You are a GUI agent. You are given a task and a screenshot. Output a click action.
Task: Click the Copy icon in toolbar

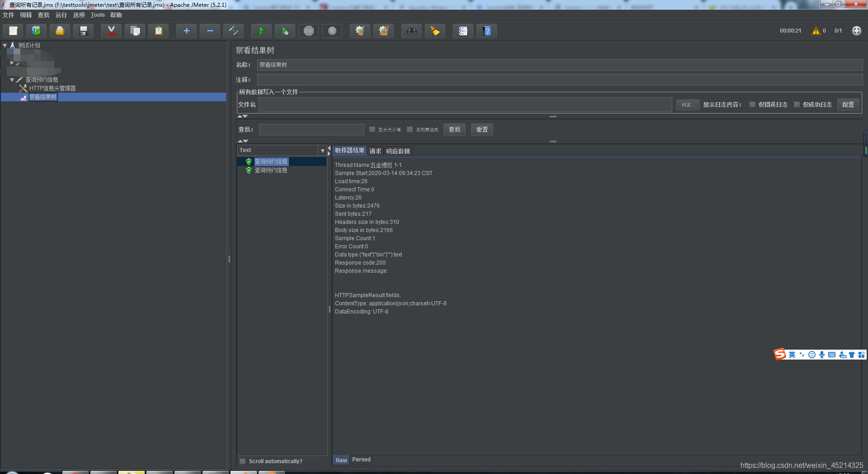[135, 31]
